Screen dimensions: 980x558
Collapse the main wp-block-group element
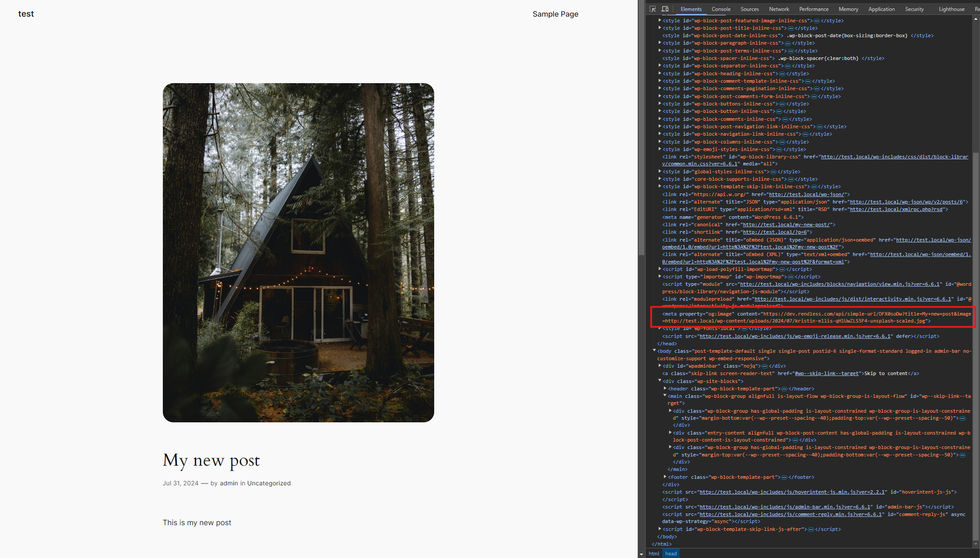pos(665,396)
